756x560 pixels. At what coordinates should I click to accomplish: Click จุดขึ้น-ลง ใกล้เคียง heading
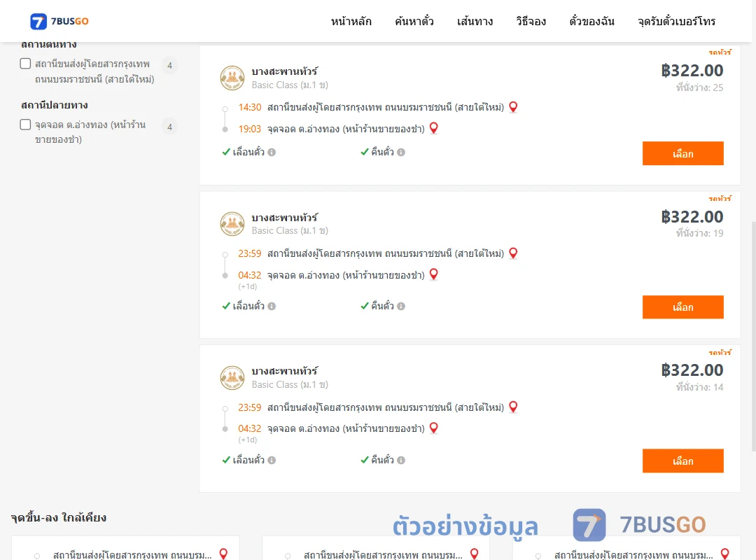59,517
